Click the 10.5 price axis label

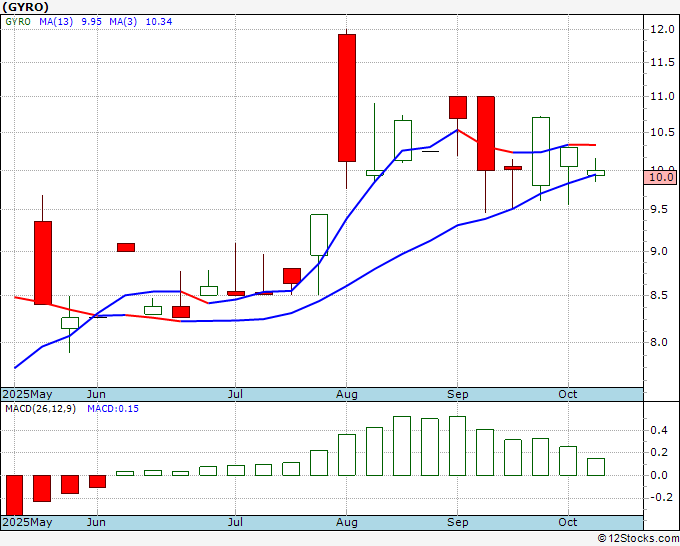point(662,132)
